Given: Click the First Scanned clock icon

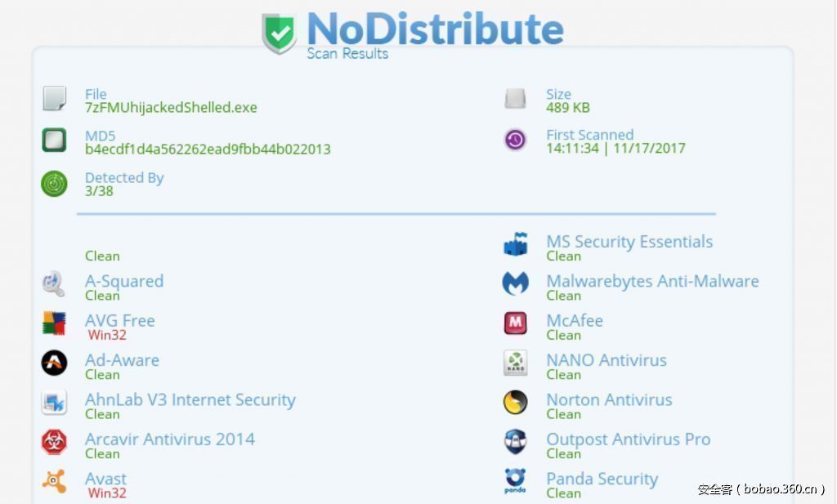Looking at the screenshot, I should coord(515,140).
